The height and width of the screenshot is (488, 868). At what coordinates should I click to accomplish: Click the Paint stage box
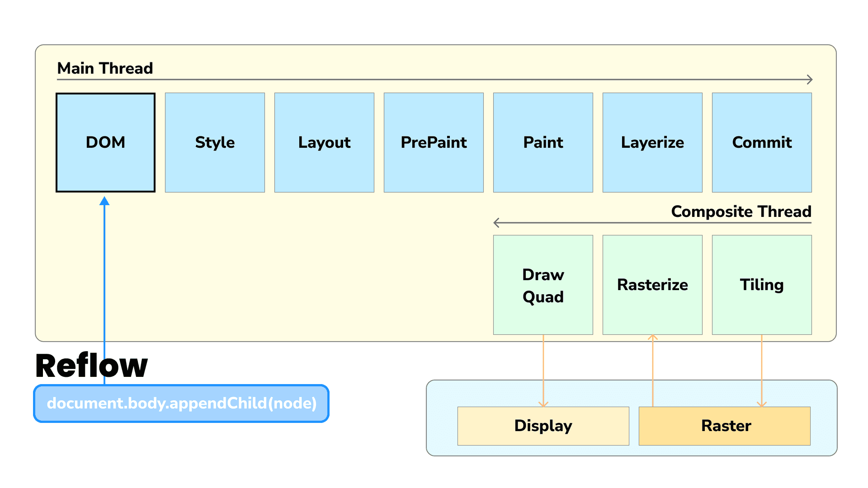coord(543,142)
